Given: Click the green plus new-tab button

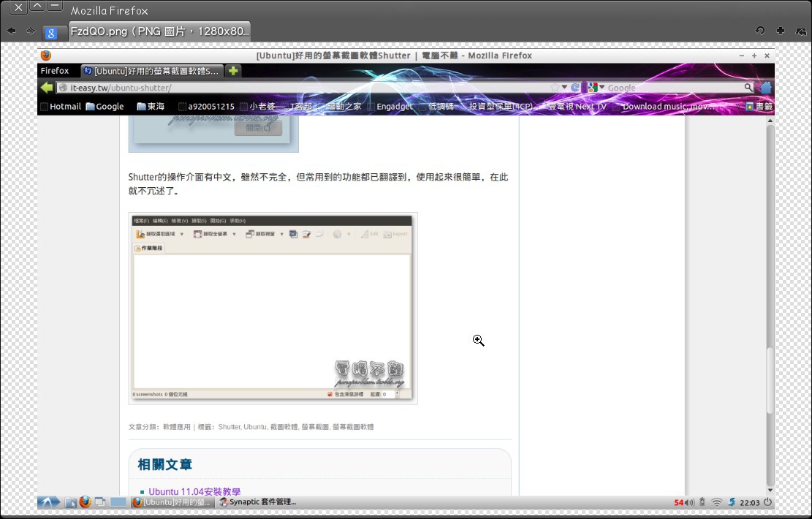Looking at the screenshot, I should (233, 71).
